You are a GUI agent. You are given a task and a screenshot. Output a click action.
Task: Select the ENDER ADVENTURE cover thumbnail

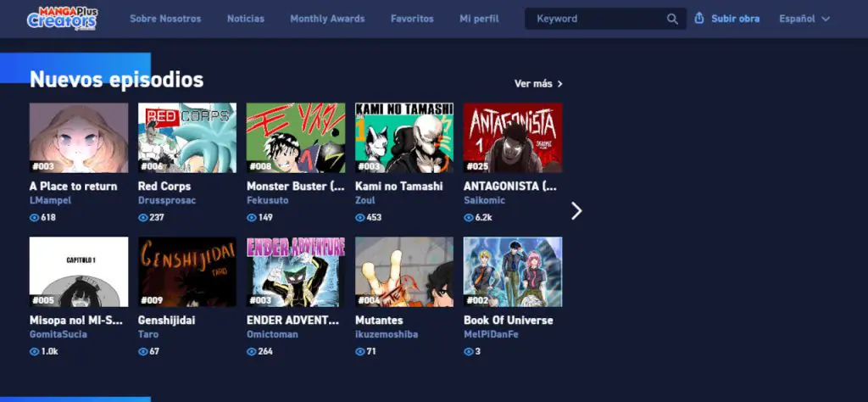296,271
